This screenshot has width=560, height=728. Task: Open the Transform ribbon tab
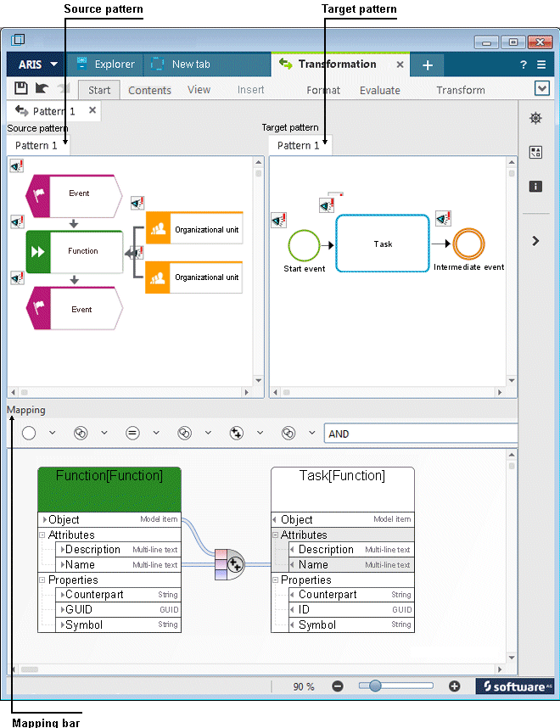click(x=461, y=90)
